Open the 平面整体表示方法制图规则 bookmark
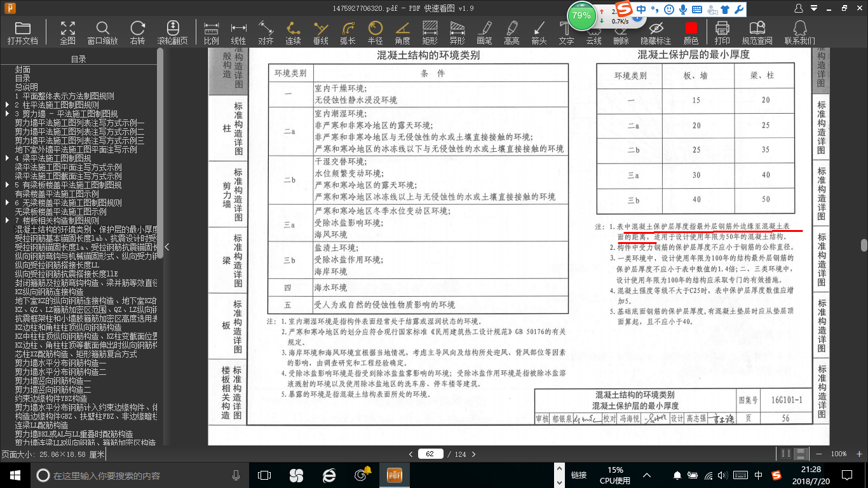 click(64, 96)
